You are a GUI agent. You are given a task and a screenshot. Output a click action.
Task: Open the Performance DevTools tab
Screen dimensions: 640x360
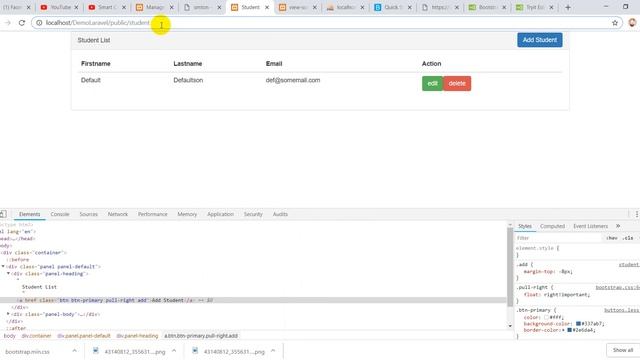[x=152, y=214]
